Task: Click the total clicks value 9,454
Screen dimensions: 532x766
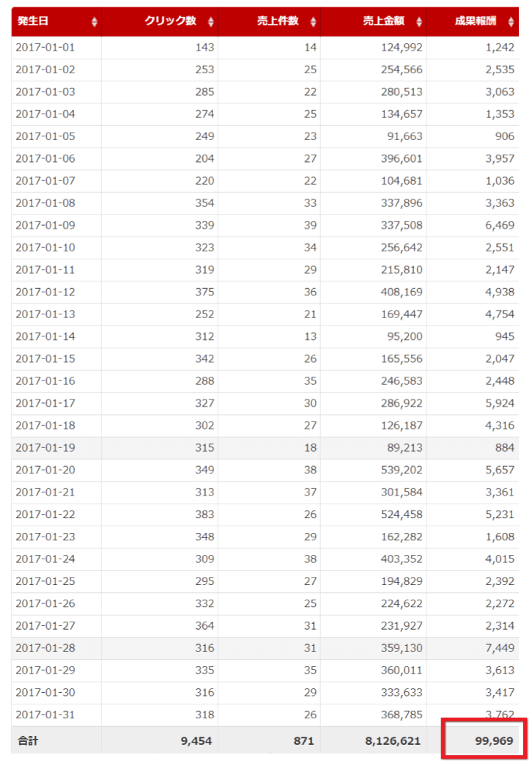Action: 196,741
